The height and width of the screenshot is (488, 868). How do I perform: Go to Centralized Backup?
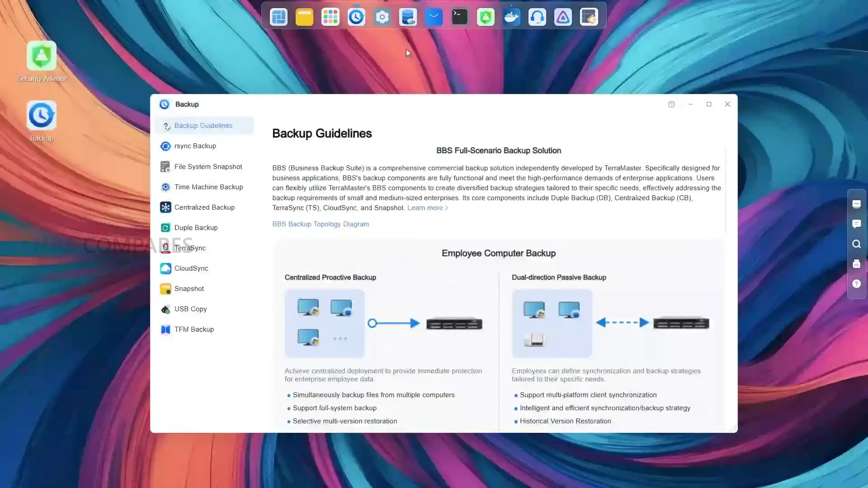coord(204,207)
